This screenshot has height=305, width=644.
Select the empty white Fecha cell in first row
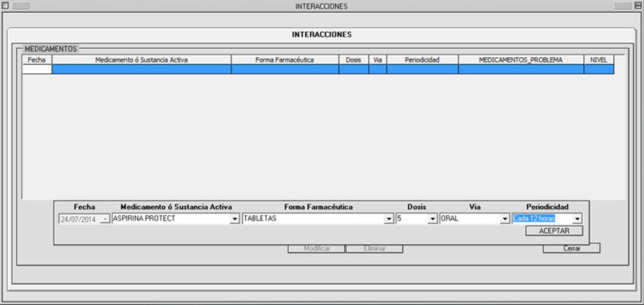(37, 69)
